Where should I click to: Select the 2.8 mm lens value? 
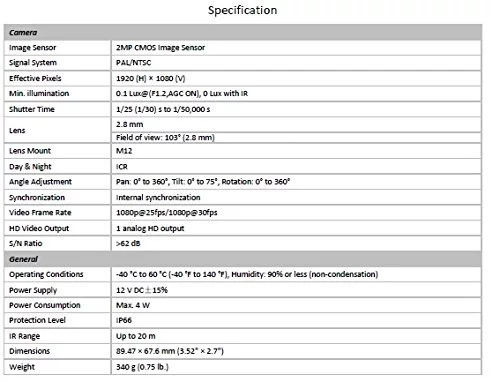[x=130, y=124]
